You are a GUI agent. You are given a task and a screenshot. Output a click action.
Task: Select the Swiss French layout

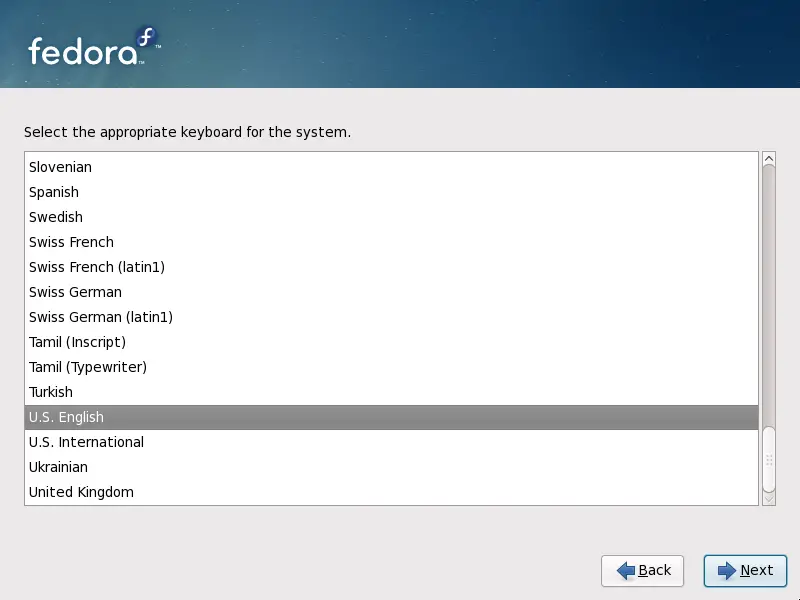pyautogui.click(x=71, y=242)
